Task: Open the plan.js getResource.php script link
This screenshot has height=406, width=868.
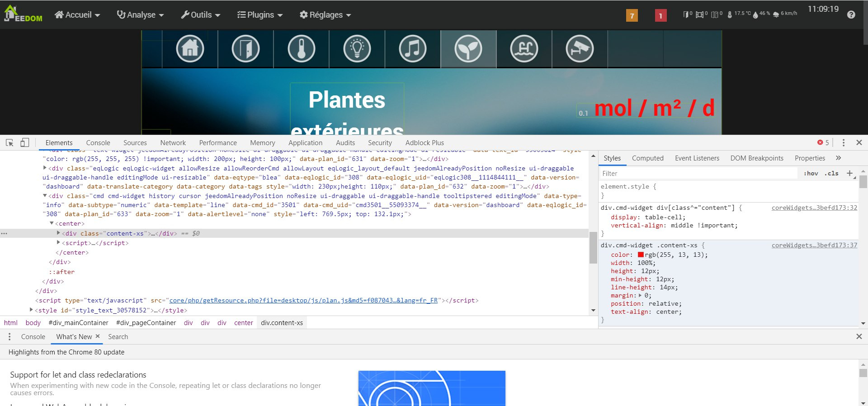Action: (303, 300)
